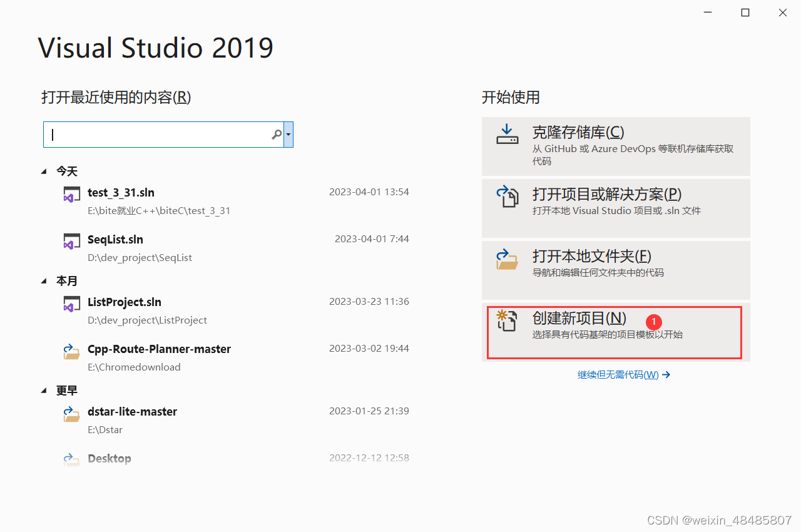Click the 继续但无需代码(W) link

(x=624, y=375)
